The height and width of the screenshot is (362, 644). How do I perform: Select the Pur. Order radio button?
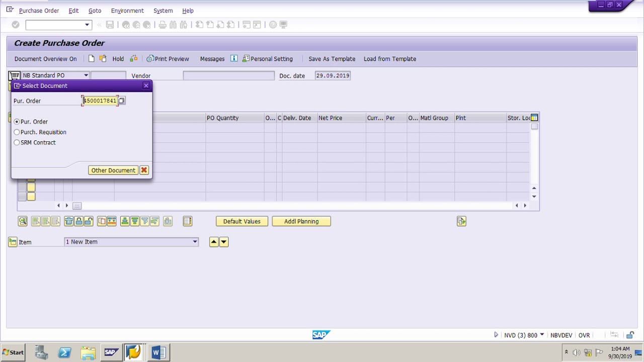point(17,122)
